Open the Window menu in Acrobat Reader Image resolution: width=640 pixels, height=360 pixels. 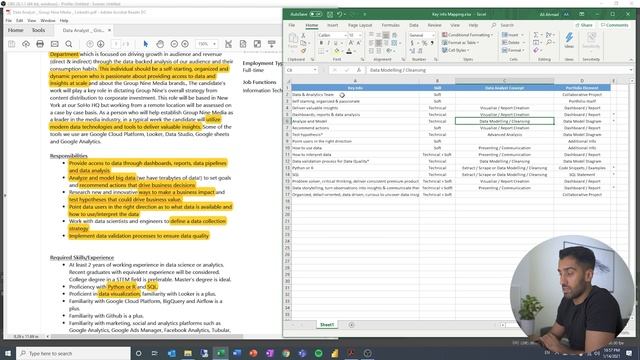(x=48, y=20)
